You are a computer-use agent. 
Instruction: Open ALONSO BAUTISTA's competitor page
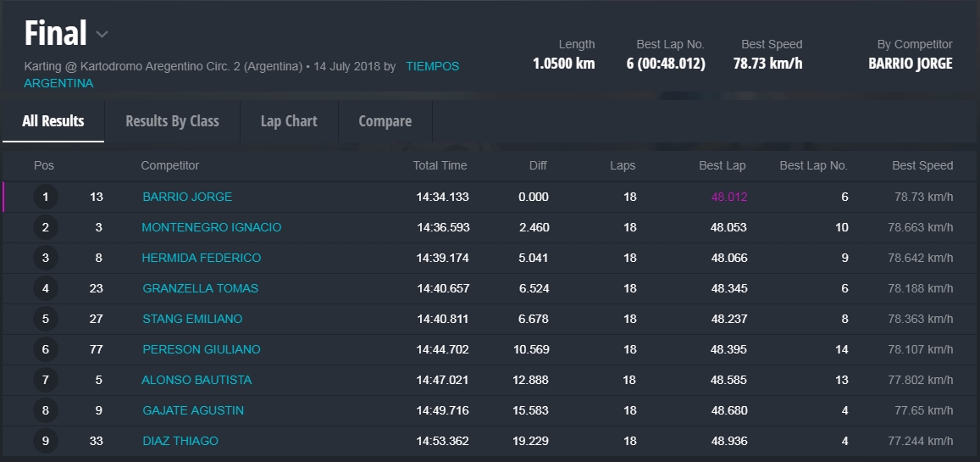pyautogui.click(x=197, y=380)
